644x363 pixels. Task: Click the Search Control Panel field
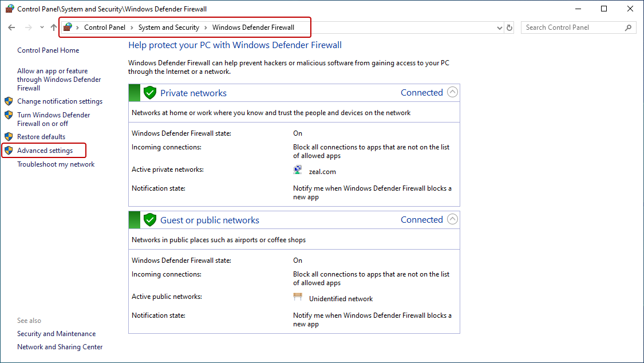point(571,27)
